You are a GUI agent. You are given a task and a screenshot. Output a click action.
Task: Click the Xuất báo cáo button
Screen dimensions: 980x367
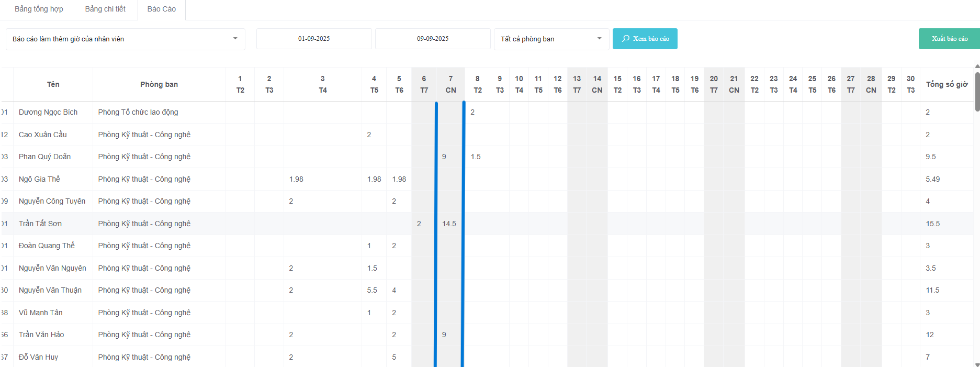(949, 39)
